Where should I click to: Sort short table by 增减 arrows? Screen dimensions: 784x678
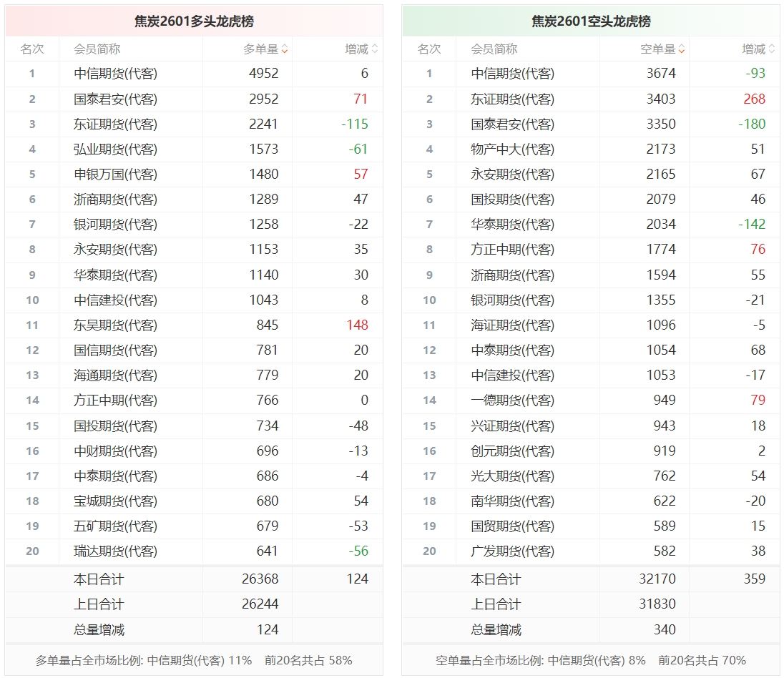point(772,49)
